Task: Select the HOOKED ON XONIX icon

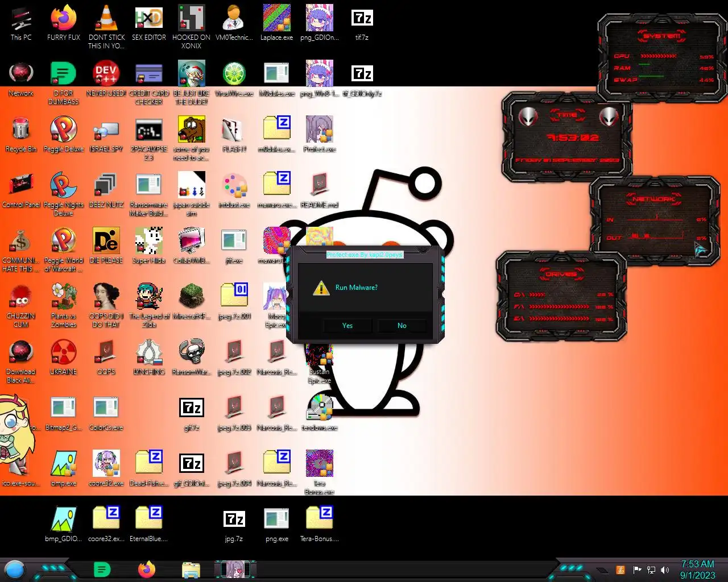Action: pyautogui.click(x=192, y=27)
